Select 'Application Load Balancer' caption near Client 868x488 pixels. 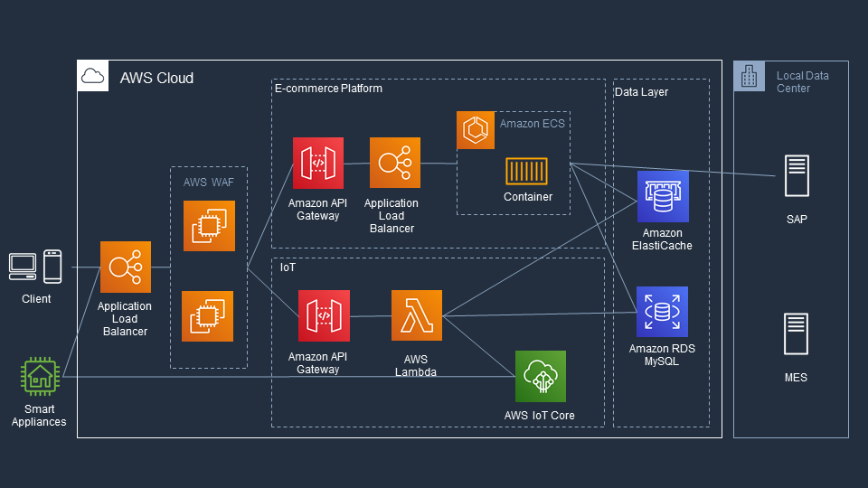tap(125, 319)
